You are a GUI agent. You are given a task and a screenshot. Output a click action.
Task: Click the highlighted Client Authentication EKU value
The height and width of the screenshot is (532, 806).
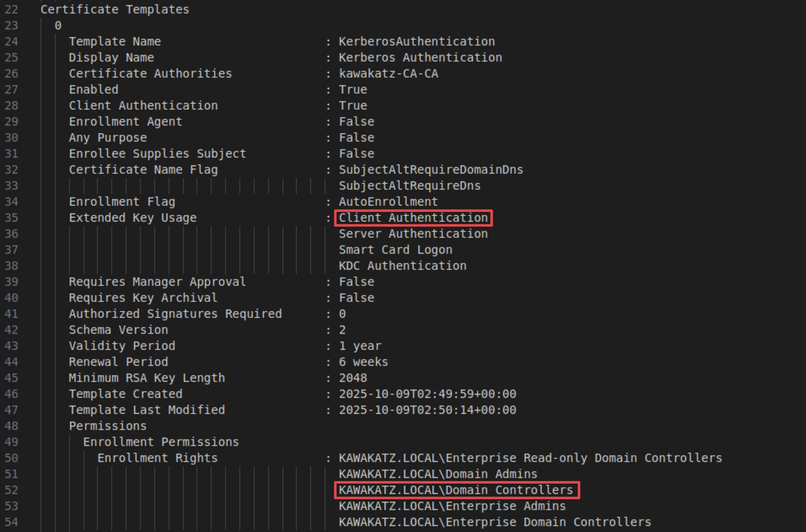[x=413, y=218]
